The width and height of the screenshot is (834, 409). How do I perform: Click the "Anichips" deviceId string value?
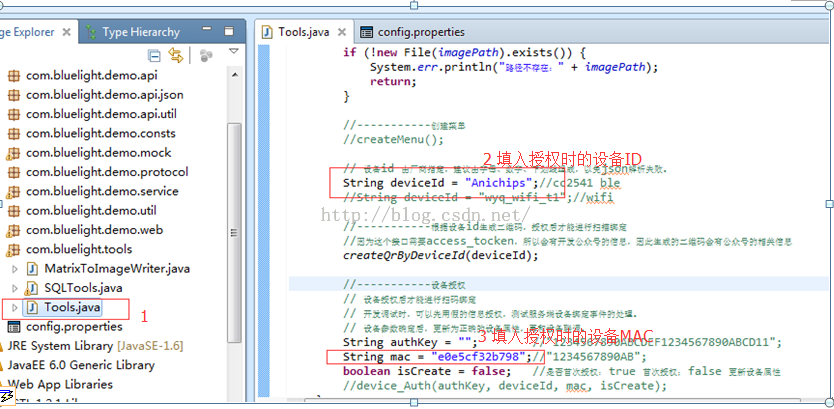coord(499,183)
